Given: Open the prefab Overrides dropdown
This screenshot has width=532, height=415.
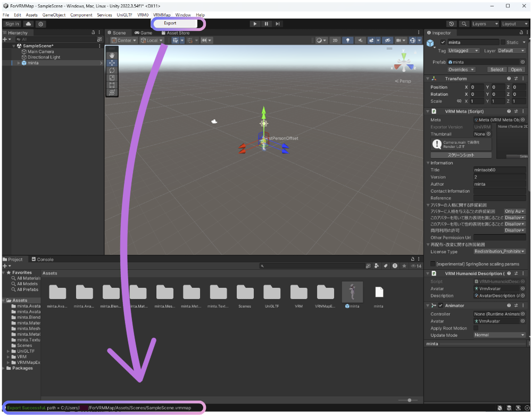Looking at the screenshot, I should click(x=461, y=70).
